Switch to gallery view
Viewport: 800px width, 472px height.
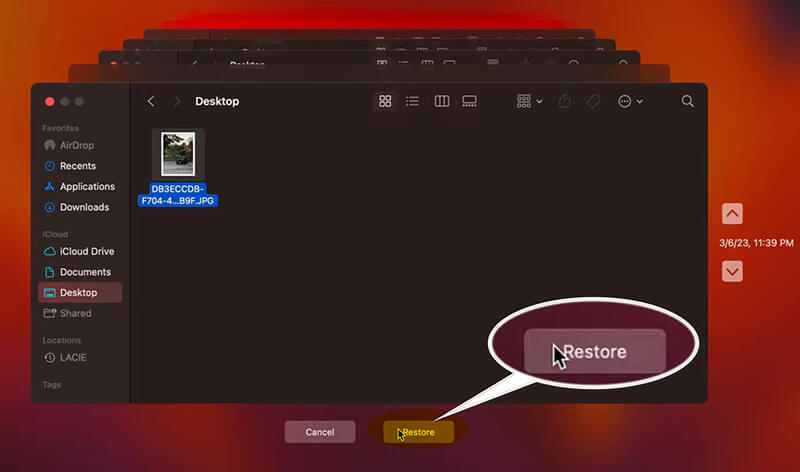[x=469, y=101]
